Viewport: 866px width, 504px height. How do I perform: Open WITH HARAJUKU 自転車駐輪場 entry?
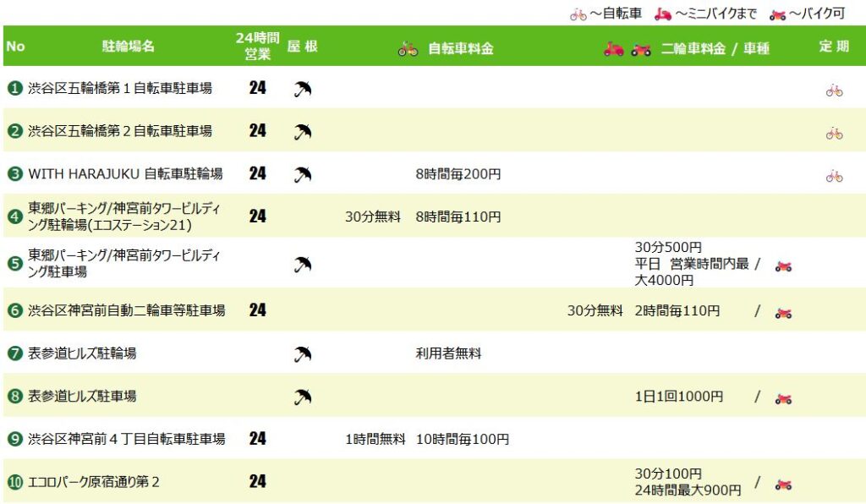pos(125,174)
